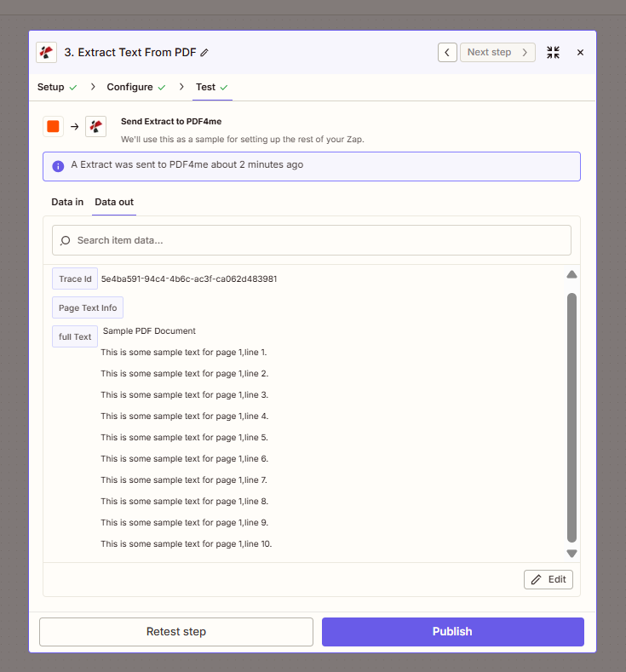Click the PDF4me icon beside the arrow
626x672 pixels.
[95, 126]
